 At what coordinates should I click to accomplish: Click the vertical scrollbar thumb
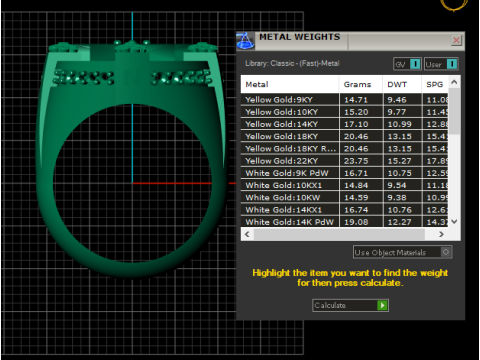[454, 112]
